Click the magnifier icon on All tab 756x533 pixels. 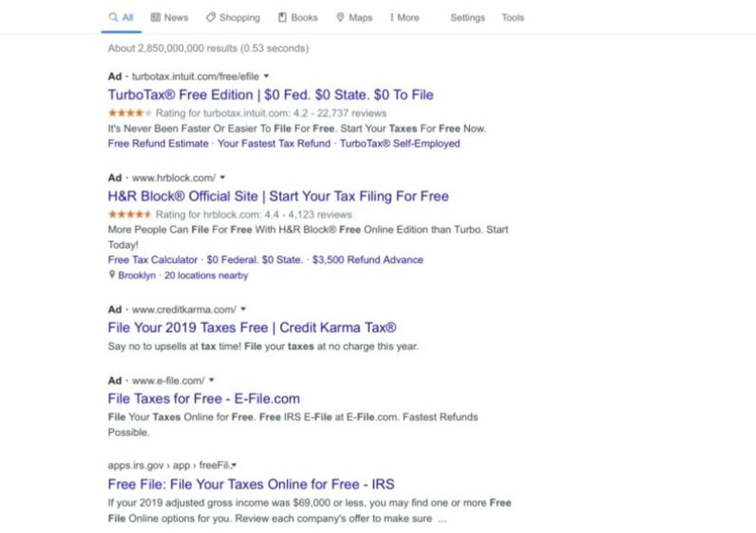click(113, 18)
